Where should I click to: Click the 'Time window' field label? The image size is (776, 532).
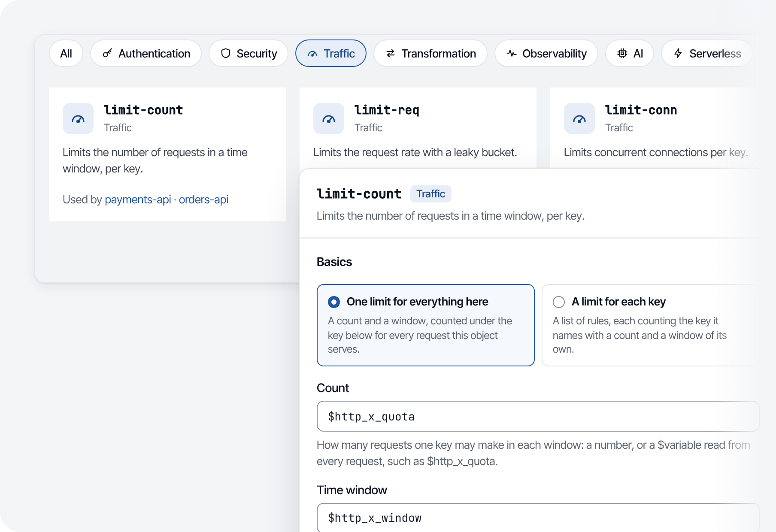coord(352,490)
